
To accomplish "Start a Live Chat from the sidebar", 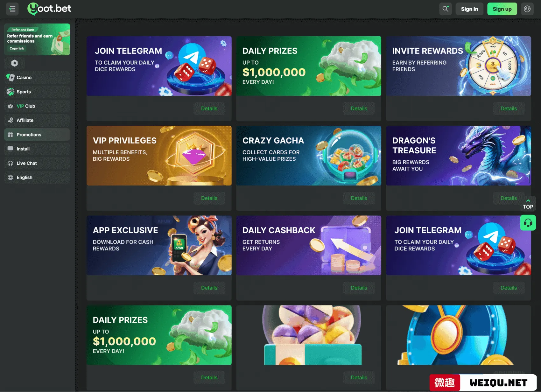I will tap(37, 163).
